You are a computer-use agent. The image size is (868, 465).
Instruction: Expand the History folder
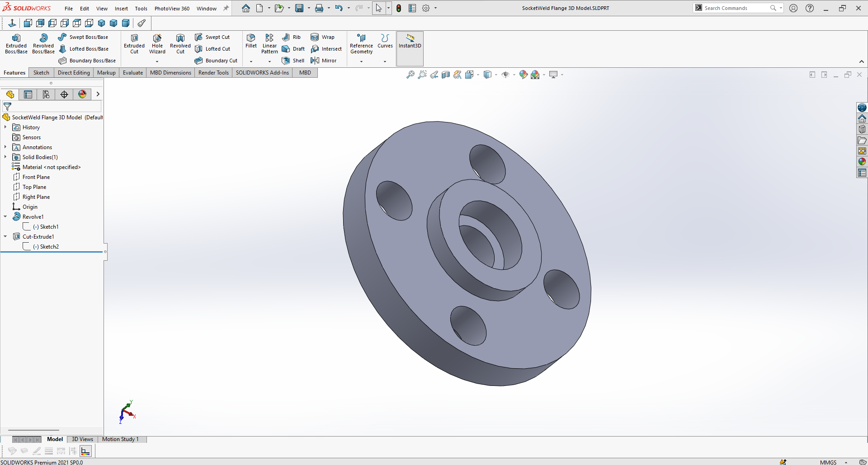click(5, 127)
